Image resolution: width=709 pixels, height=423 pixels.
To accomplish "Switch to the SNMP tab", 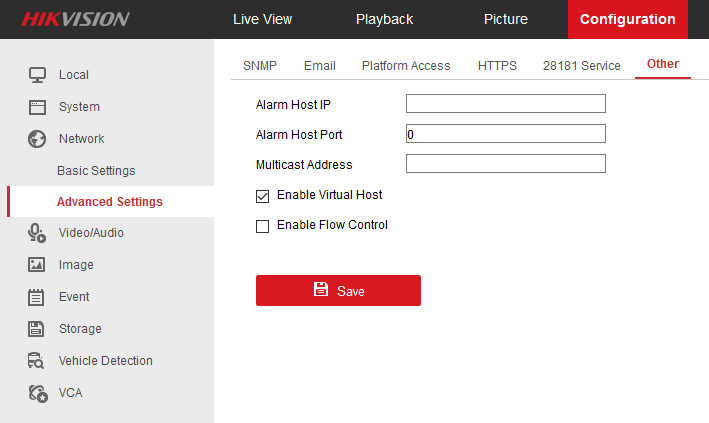I will click(260, 66).
